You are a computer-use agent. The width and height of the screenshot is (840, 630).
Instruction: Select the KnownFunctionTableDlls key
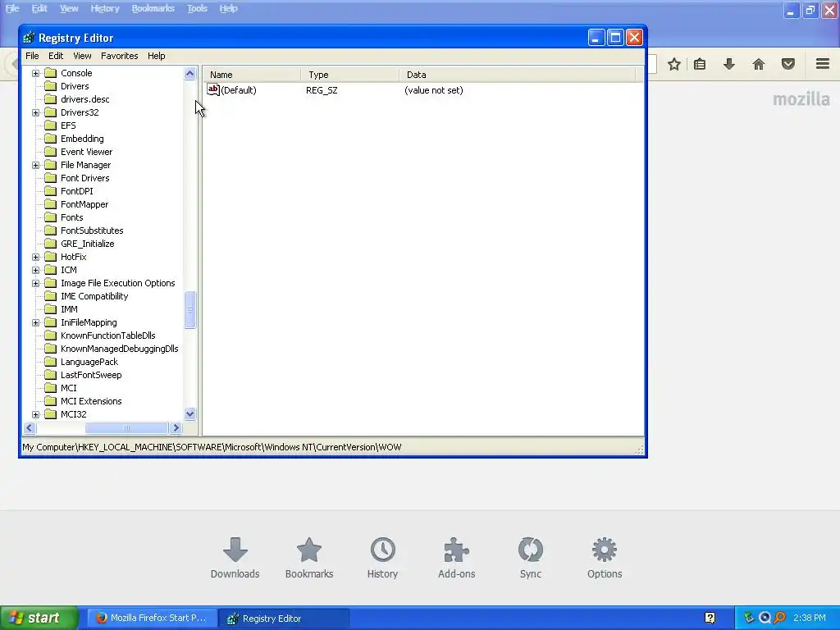(x=107, y=336)
